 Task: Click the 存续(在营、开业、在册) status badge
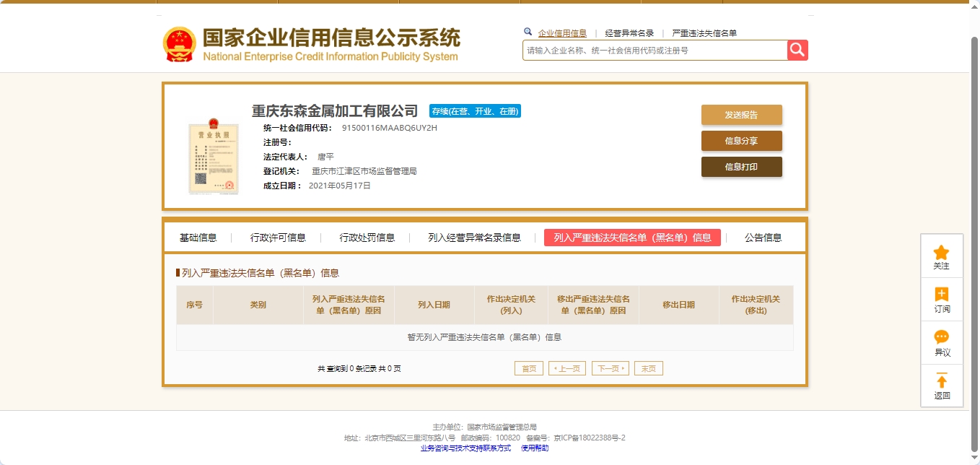pos(475,111)
